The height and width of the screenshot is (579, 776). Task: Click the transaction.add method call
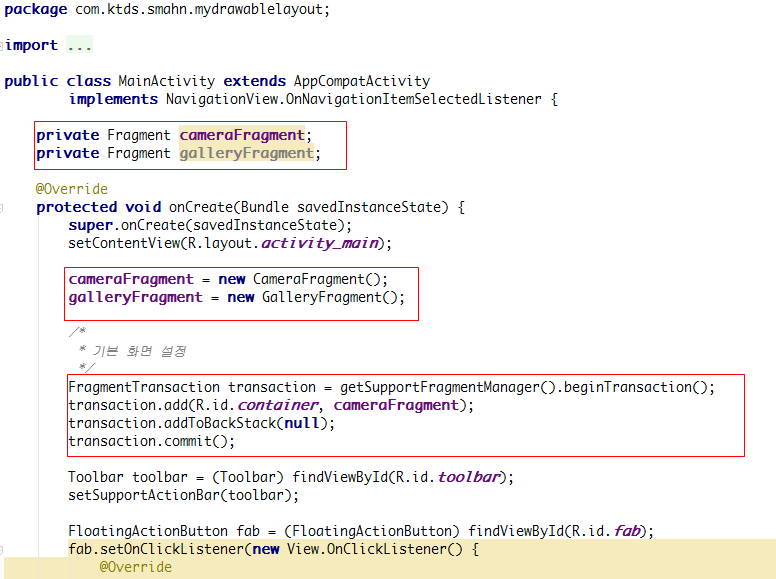click(x=128, y=405)
